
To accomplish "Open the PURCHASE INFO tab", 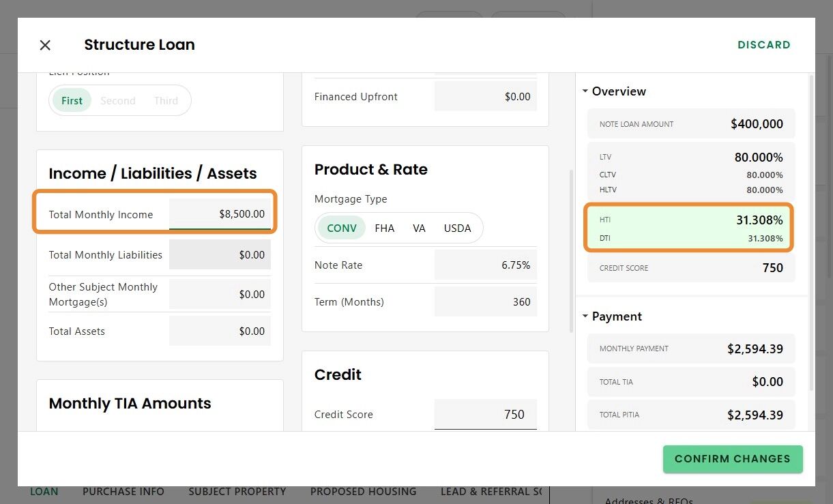I will click(x=123, y=492).
